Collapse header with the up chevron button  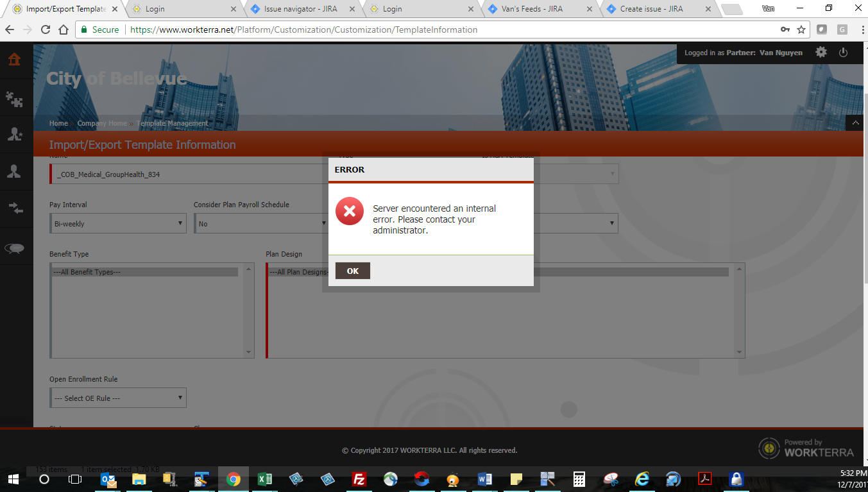pos(855,123)
